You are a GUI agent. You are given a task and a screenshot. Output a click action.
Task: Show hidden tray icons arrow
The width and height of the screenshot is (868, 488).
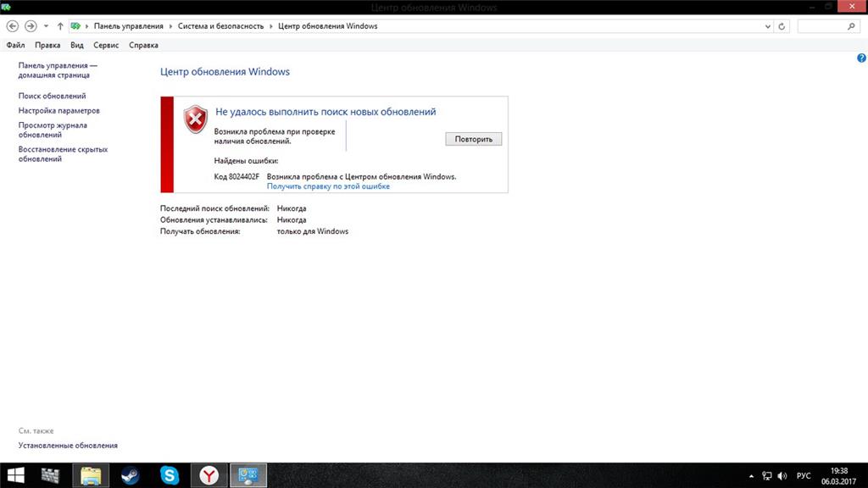pos(751,476)
